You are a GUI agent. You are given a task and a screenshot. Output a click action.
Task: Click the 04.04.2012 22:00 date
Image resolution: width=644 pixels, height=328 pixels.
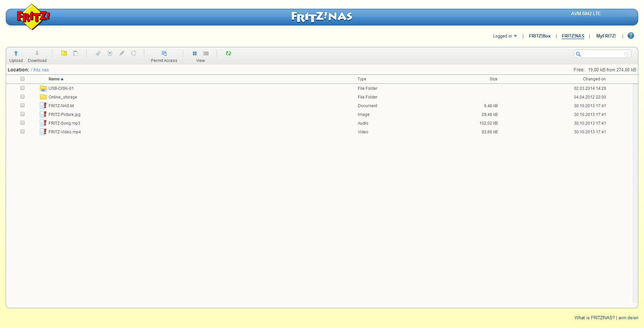[590, 97]
